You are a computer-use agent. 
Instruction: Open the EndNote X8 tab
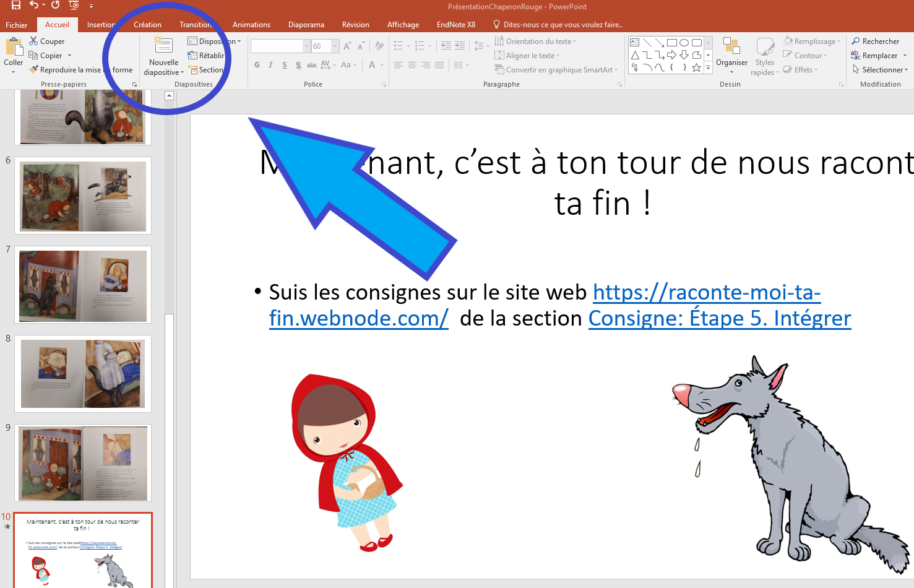[x=456, y=25]
